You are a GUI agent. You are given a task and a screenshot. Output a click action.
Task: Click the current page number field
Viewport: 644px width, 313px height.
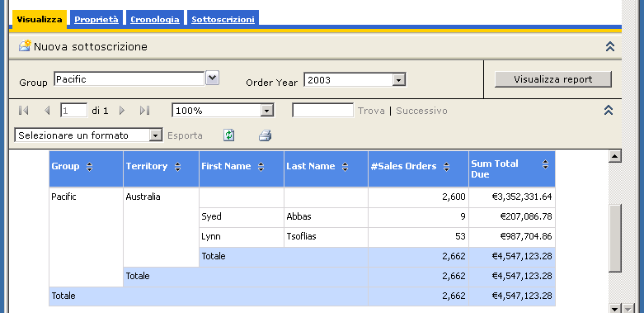click(x=74, y=111)
